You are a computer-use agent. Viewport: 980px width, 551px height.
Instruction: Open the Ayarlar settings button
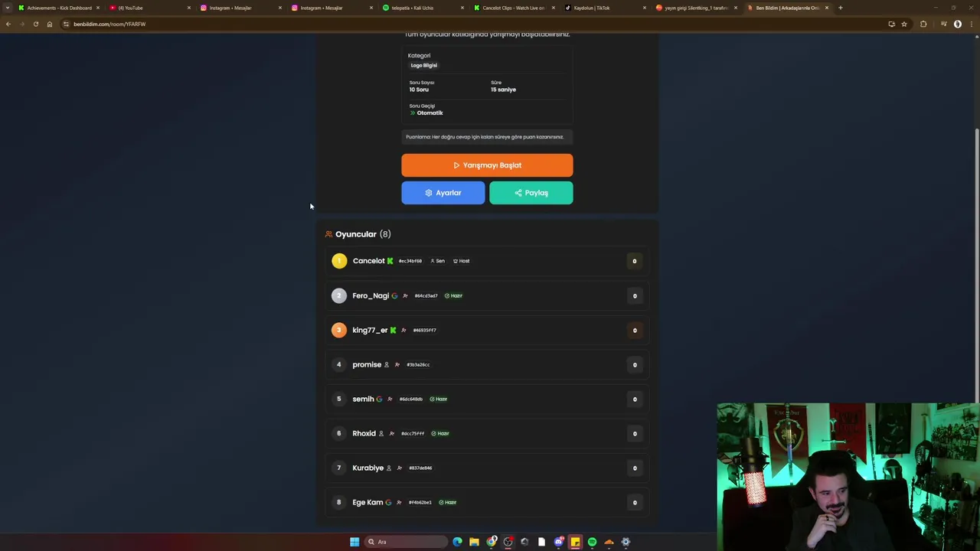[x=443, y=193]
